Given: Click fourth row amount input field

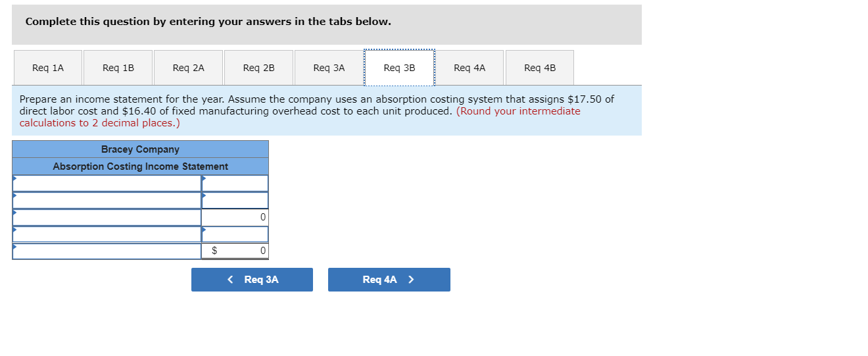Looking at the screenshot, I should [235, 234].
